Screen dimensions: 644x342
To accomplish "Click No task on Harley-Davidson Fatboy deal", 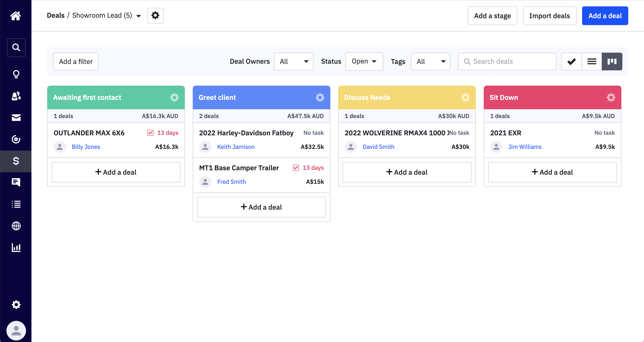I will 313,133.
